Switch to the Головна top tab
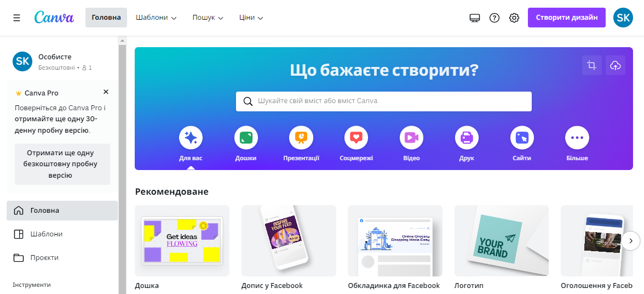Image resolution: width=644 pixels, height=294 pixels. point(106,18)
